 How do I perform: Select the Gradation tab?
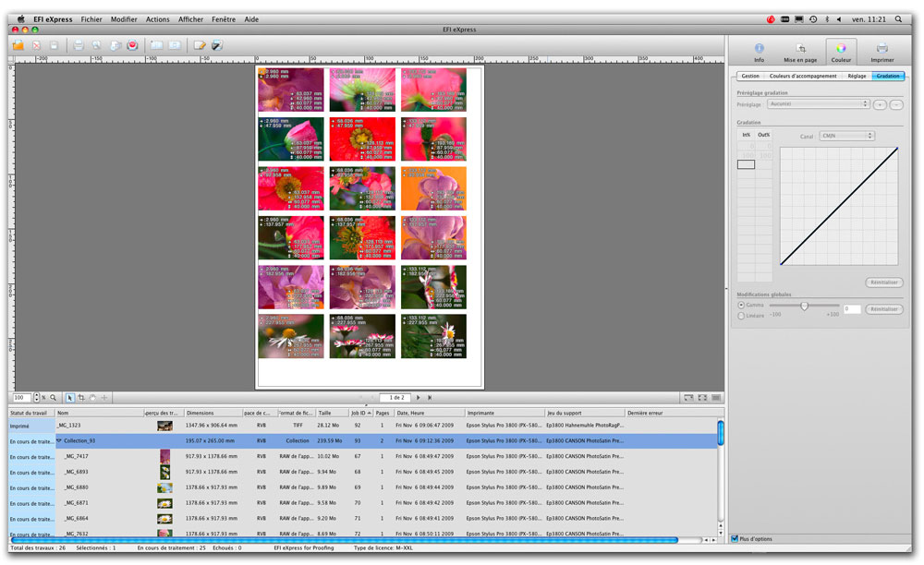pyautogui.click(x=887, y=76)
